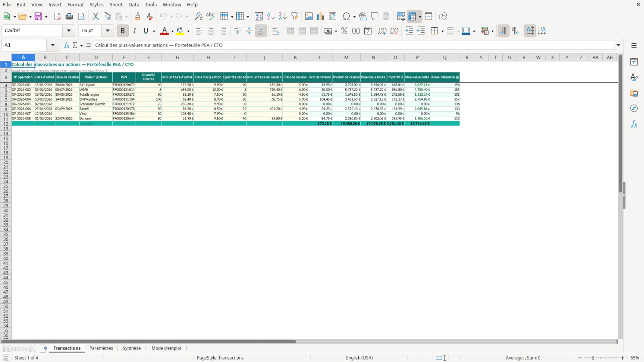Toggle Bold formatting

pos(123,31)
